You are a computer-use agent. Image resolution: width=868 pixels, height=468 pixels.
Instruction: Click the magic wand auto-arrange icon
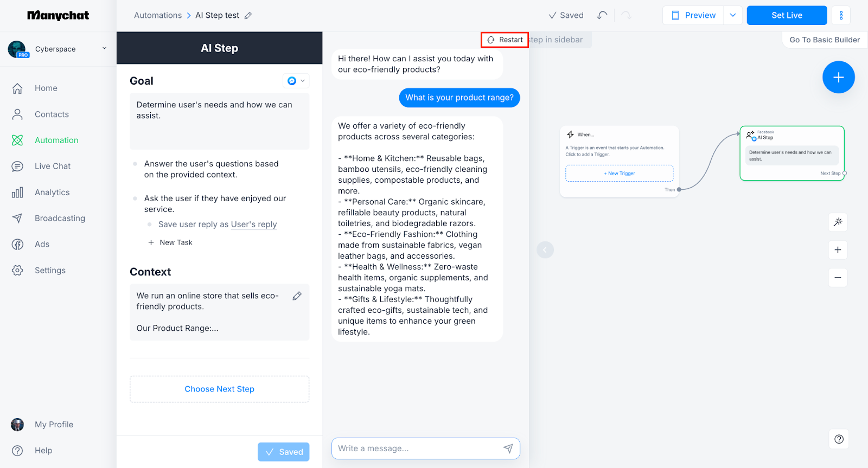pos(838,222)
